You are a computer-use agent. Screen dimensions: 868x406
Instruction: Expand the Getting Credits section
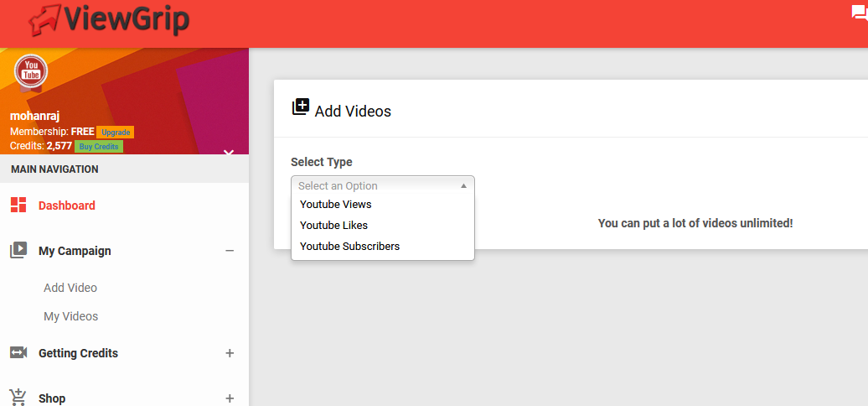[x=230, y=353]
